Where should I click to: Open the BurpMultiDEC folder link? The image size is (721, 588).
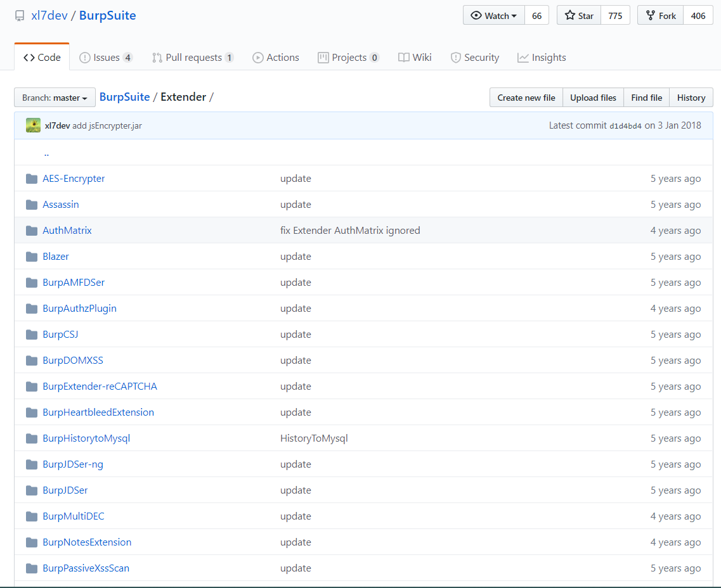(x=74, y=516)
